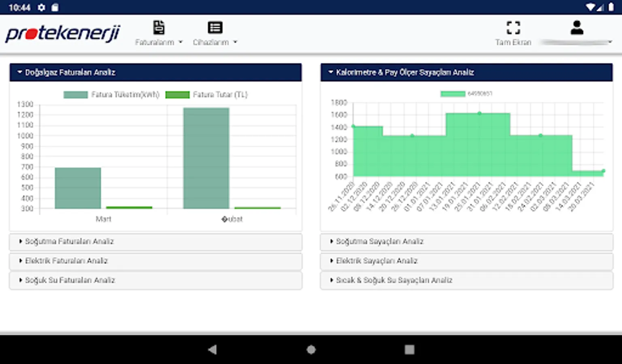Image resolution: width=622 pixels, height=364 pixels.
Task: Activate the Tam Ekran fullscreen icon
Action: [513, 28]
